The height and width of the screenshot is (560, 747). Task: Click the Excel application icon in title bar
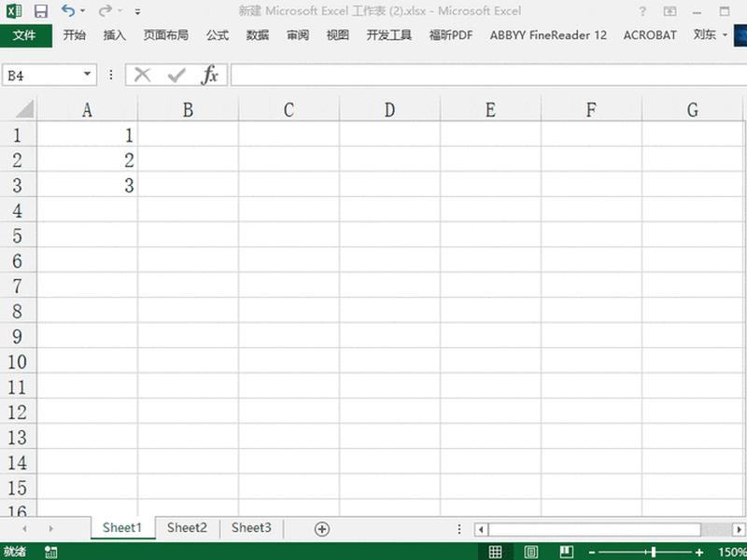[14, 10]
